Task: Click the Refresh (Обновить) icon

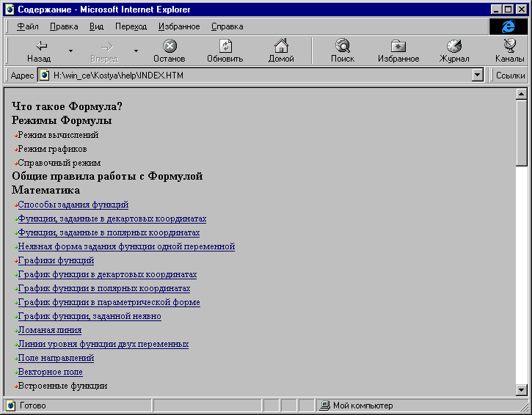Action: click(225, 47)
